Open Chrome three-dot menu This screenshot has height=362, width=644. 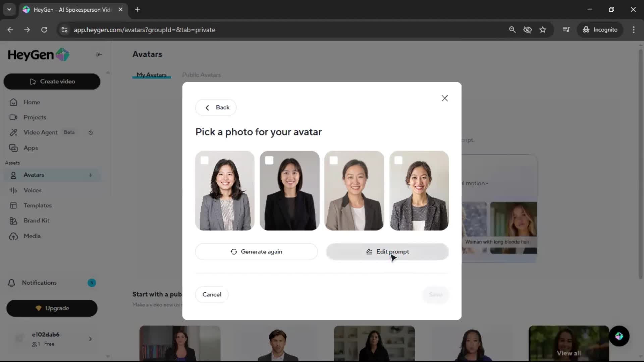point(634,30)
